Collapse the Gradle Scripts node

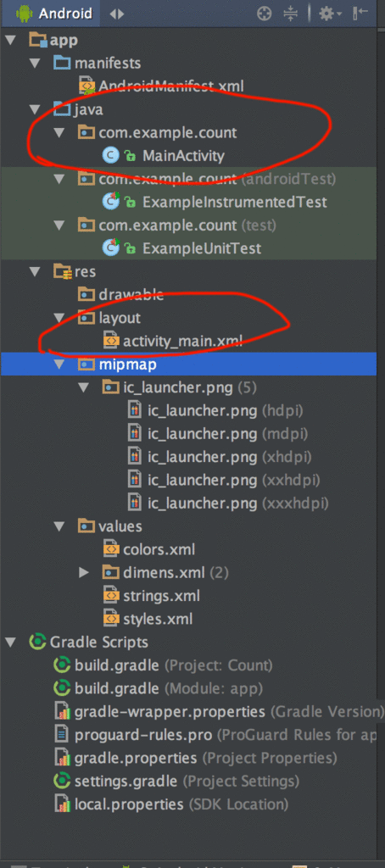[10, 643]
